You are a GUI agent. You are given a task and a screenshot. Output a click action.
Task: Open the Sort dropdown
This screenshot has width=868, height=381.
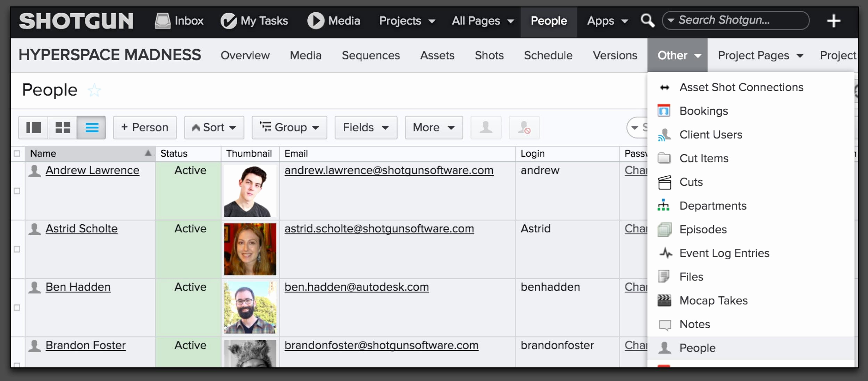pos(214,127)
